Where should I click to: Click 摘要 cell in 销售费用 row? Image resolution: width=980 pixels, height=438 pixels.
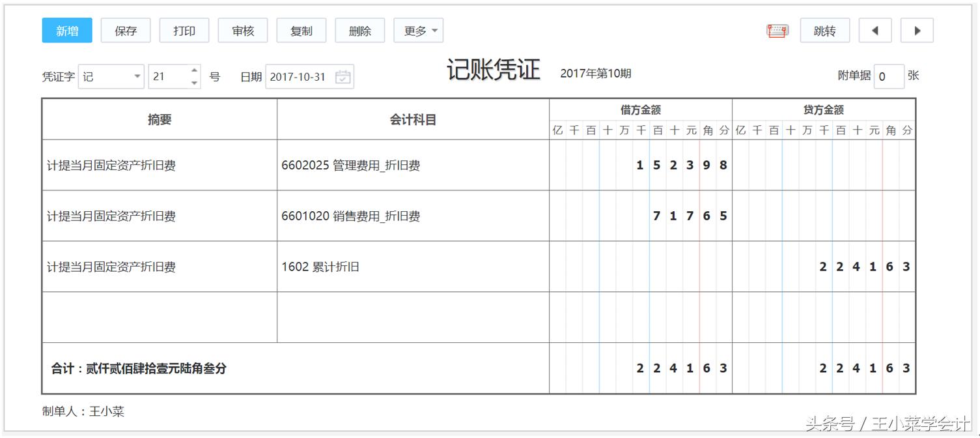click(x=160, y=216)
